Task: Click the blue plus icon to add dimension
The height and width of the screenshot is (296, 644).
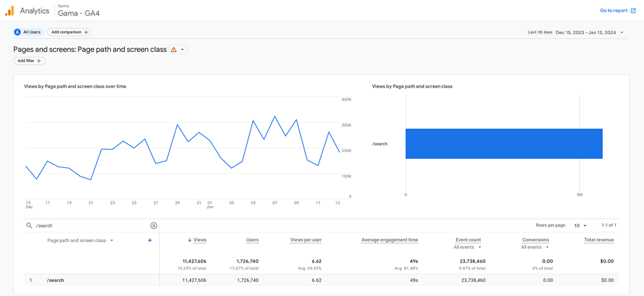Action: click(x=150, y=241)
